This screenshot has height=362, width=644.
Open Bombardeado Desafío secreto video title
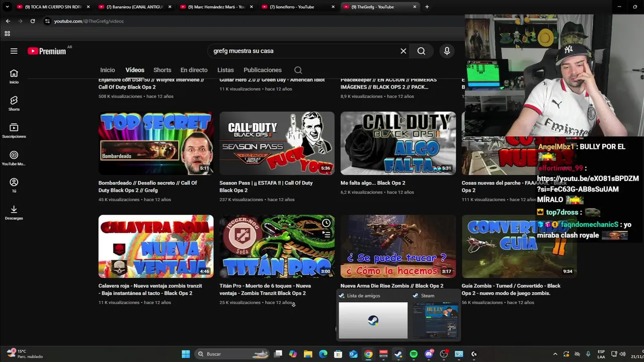(148, 187)
